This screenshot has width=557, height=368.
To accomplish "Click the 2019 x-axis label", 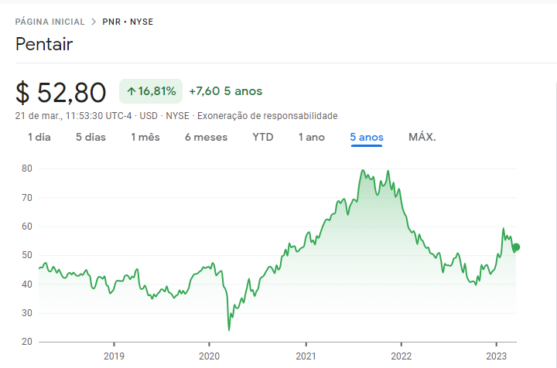I will pos(114,356).
